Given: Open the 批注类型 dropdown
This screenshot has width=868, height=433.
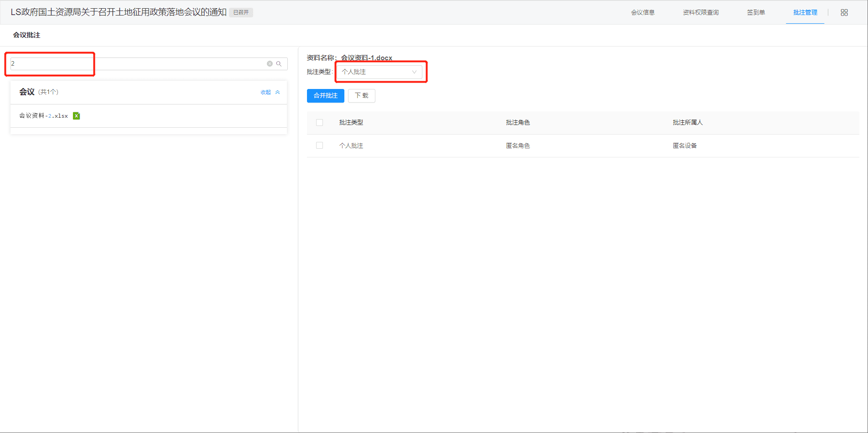Looking at the screenshot, I should pyautogui.click(x=379, y=72).
